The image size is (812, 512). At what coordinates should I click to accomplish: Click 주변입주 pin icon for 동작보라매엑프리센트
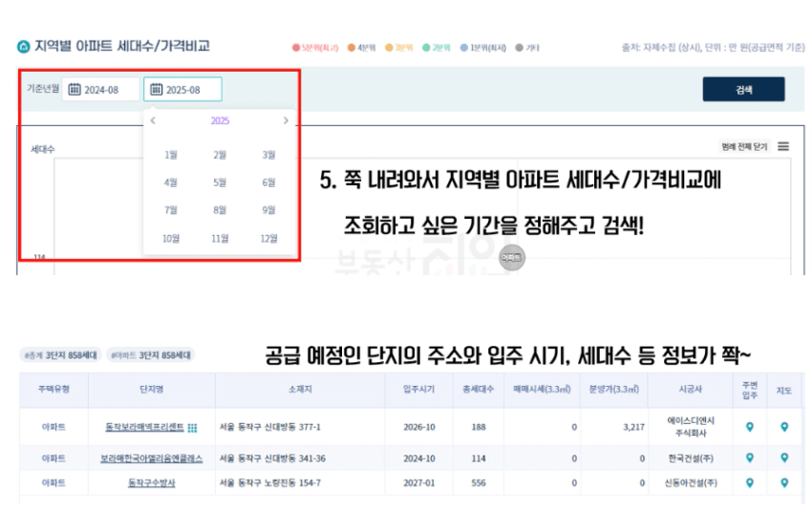[x=749, y=427]
